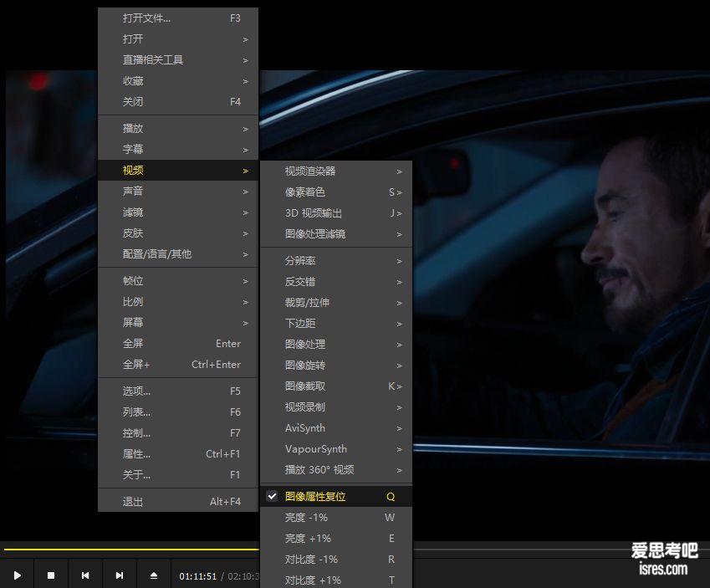Open 控制... control panel entry
The height and width of the screenshot is (588, 710).
178,432
